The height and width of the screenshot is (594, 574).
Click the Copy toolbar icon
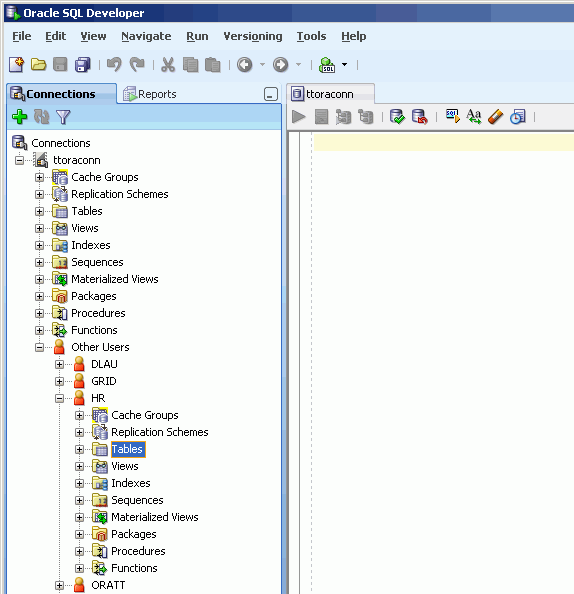(x=191, y=65)
